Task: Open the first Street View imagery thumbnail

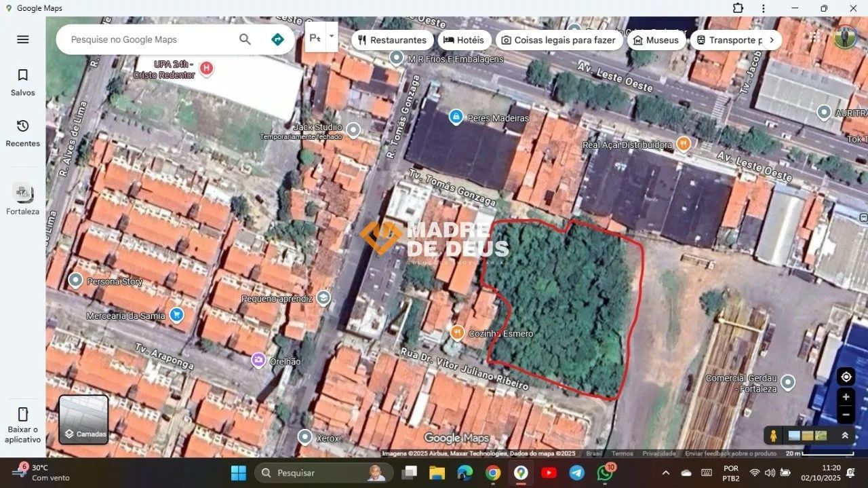Action: click(x=794, y=435)
